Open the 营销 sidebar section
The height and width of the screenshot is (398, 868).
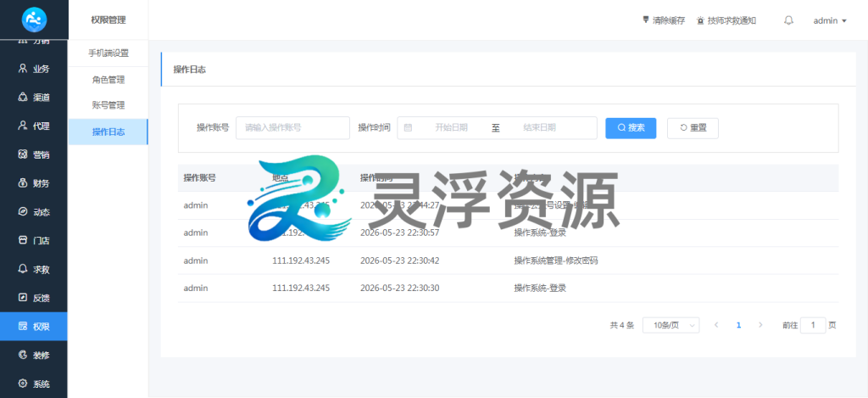pyautogui.click(x=34, y=154)
